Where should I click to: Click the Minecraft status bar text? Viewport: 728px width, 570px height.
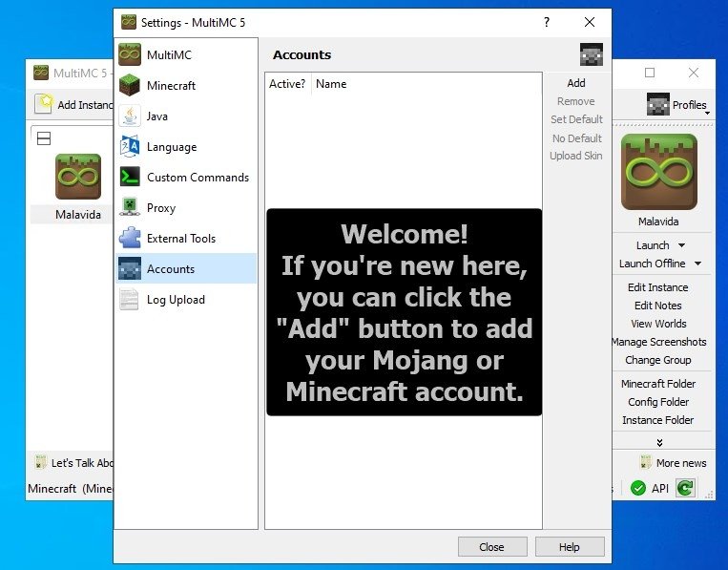pos(70,488)
